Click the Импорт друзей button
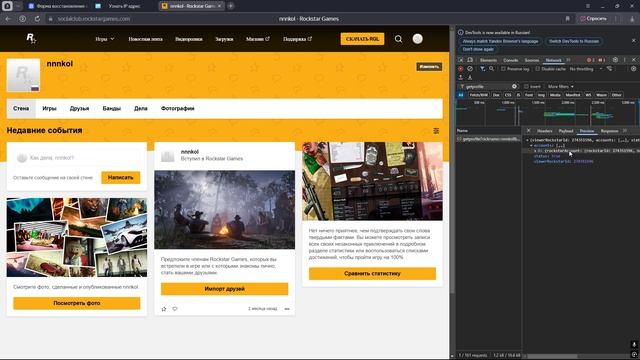This screenshot has width=640, height=360. [224, 289]
